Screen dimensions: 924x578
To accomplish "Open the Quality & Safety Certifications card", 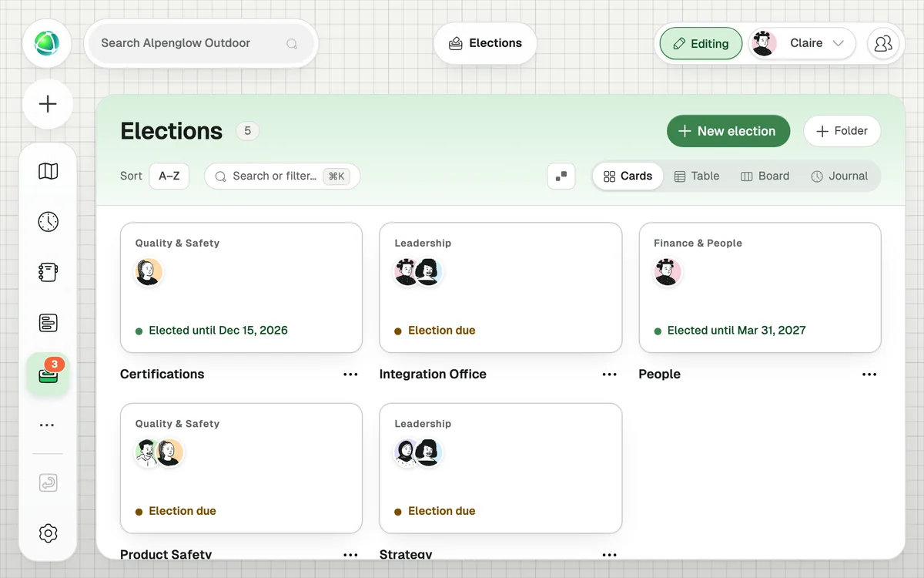I will 241,287.
